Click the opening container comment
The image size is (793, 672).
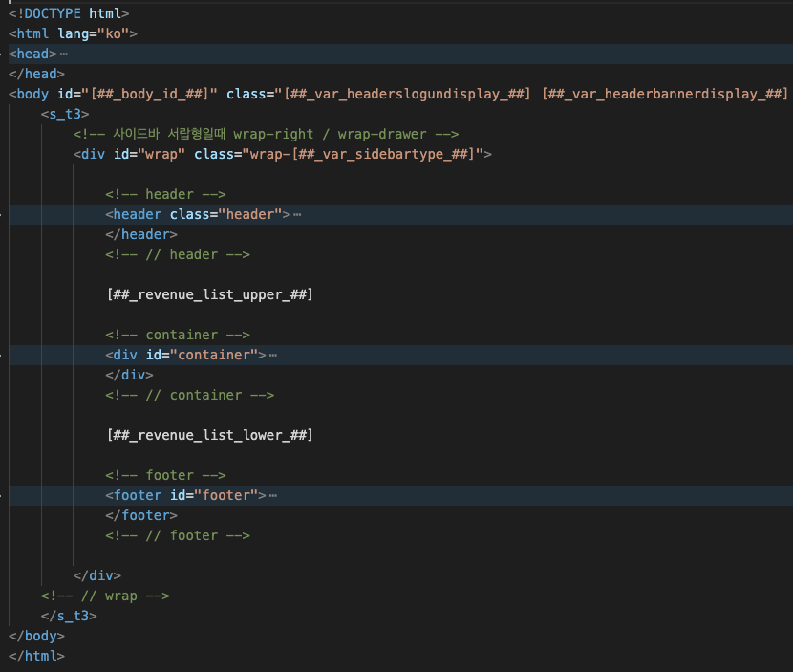tap(178, 335)
